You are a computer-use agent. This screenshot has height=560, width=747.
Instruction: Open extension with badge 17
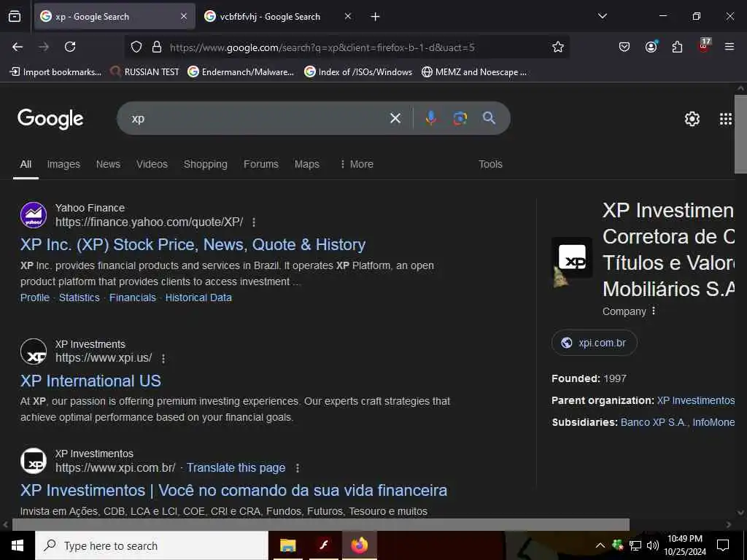[x=704, y=46]
